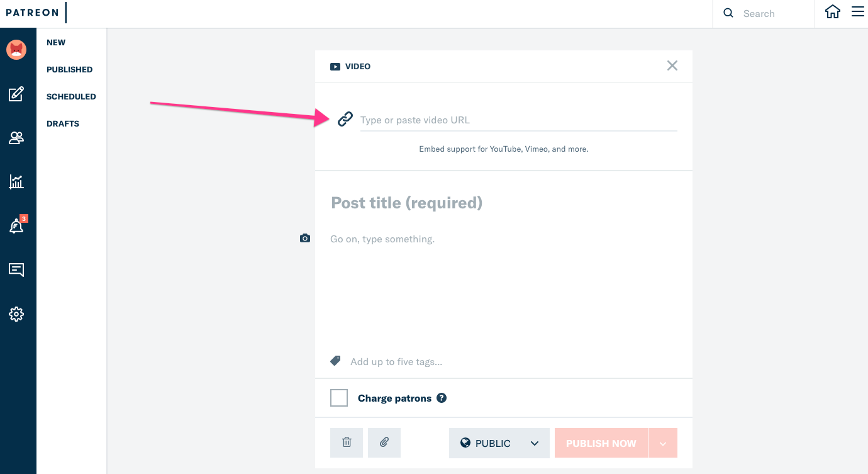Click the video URL input field

(518, 120)
